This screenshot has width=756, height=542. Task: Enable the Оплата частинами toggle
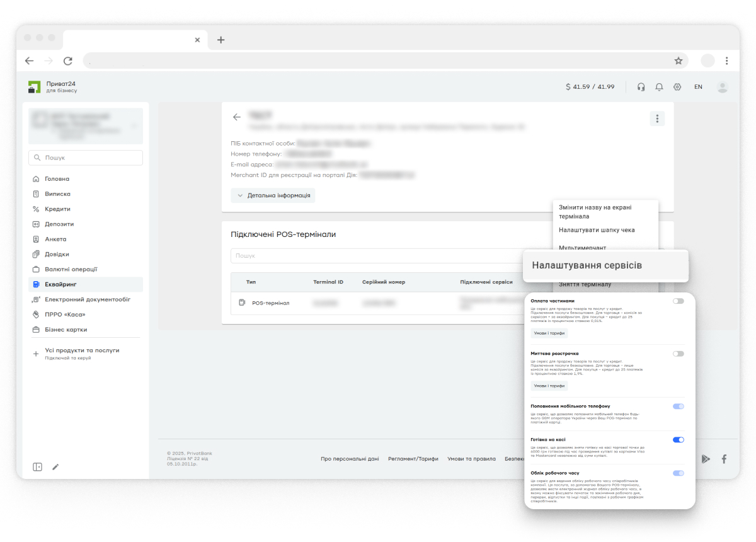[x=678, y=301]
